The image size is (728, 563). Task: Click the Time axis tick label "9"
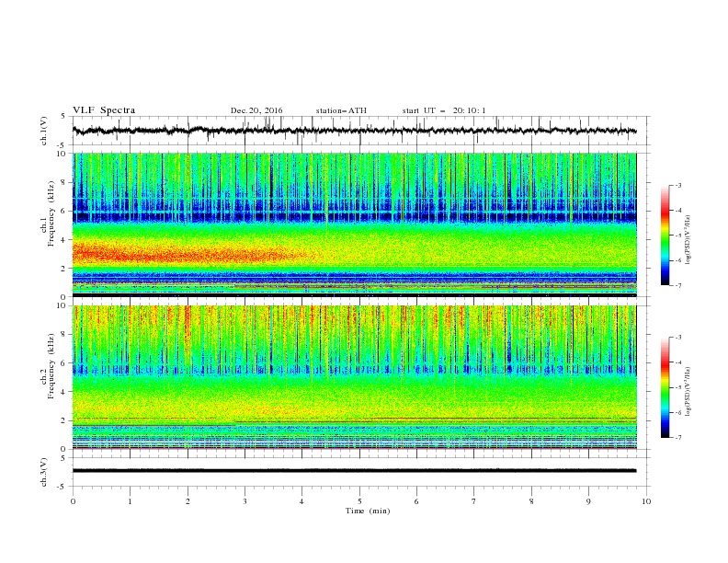point(588,501)
